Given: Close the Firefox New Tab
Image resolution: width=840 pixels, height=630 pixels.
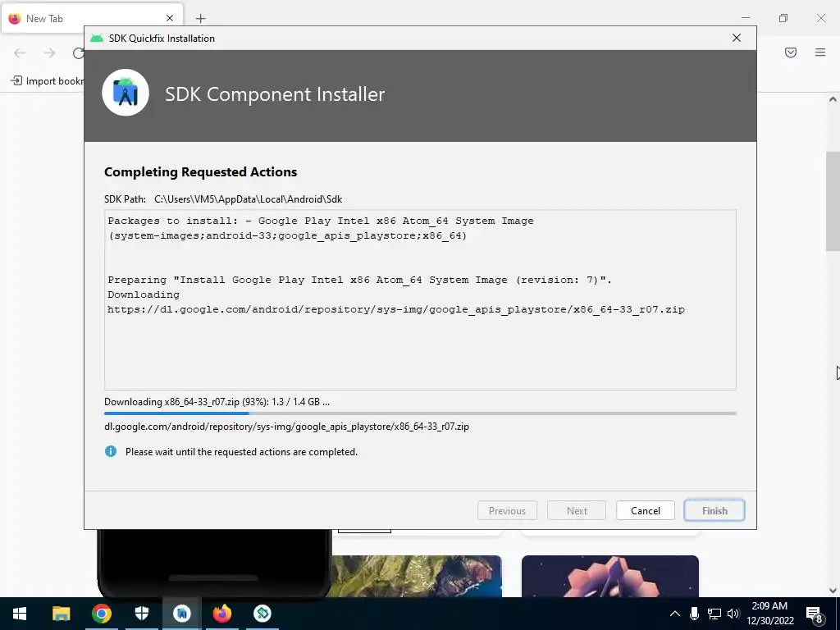Looking at the screenshot, I should pyautogui.click(x=170, y=18).
